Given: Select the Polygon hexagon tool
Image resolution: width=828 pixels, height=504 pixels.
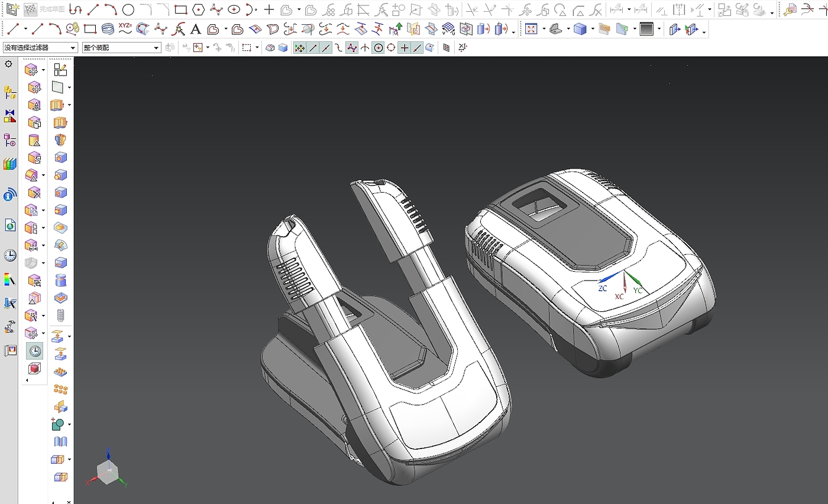Looking at the screenshot, I should pos(199,9).
